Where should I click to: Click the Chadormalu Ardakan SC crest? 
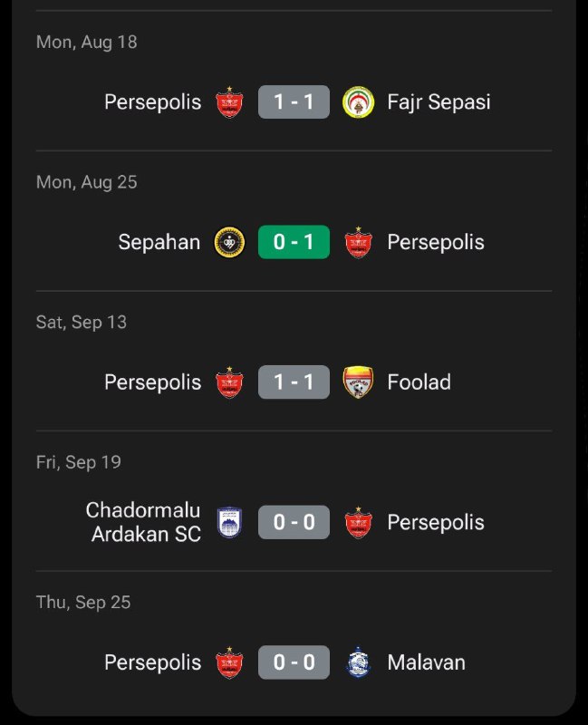[228, 523]
